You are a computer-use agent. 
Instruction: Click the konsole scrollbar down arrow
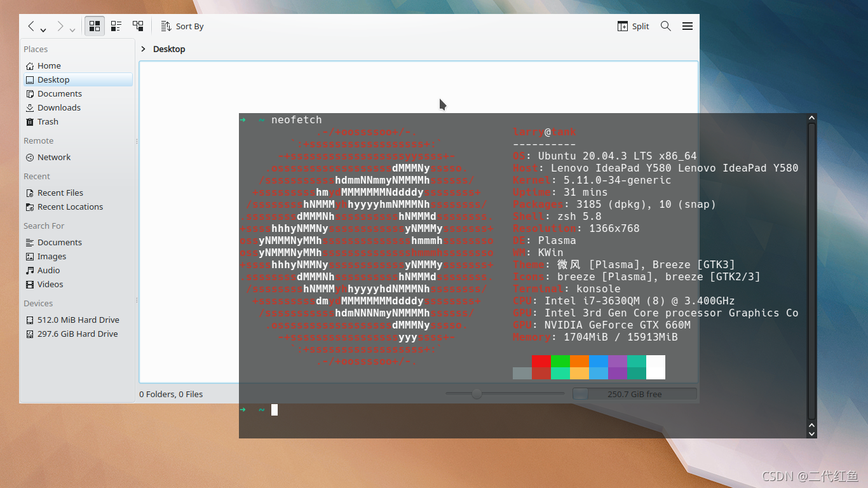[811, 433]
